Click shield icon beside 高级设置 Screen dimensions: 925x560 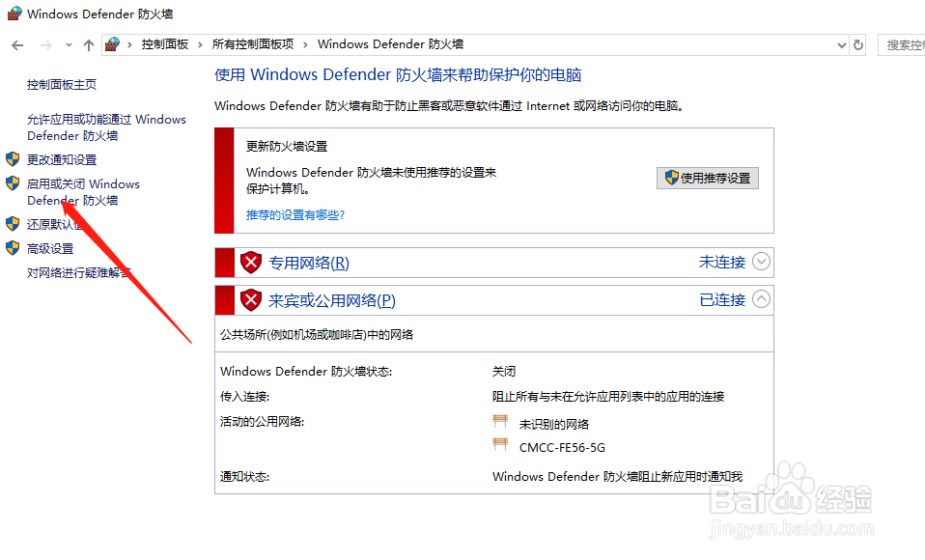click(x=13, y=248)
